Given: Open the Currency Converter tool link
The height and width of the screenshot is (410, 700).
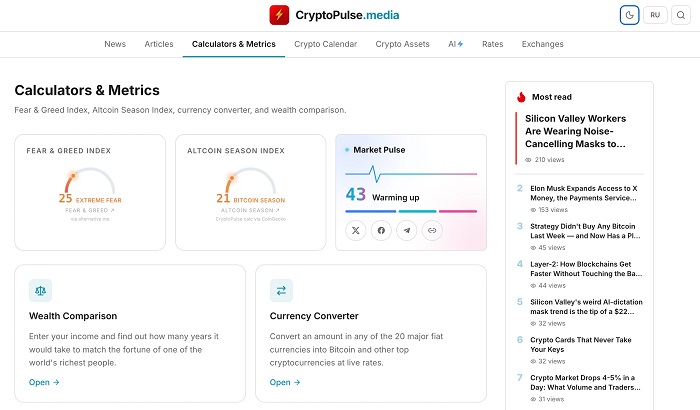Looking at the screenshot, I should coord(284,382).
